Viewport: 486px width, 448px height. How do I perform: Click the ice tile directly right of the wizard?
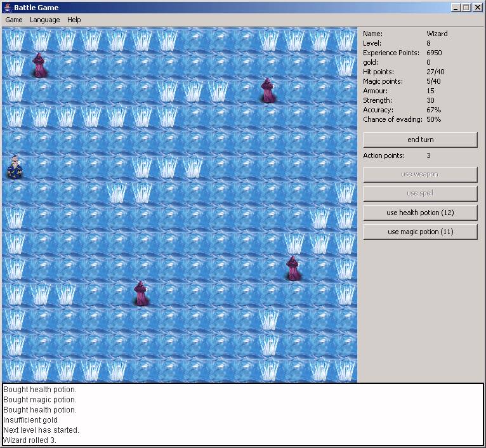tap(40, 168)
